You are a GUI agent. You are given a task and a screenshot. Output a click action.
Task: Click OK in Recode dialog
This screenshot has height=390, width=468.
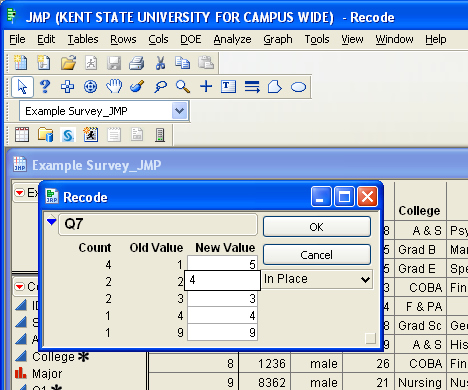pyautogui.click(x=317, y=227)
